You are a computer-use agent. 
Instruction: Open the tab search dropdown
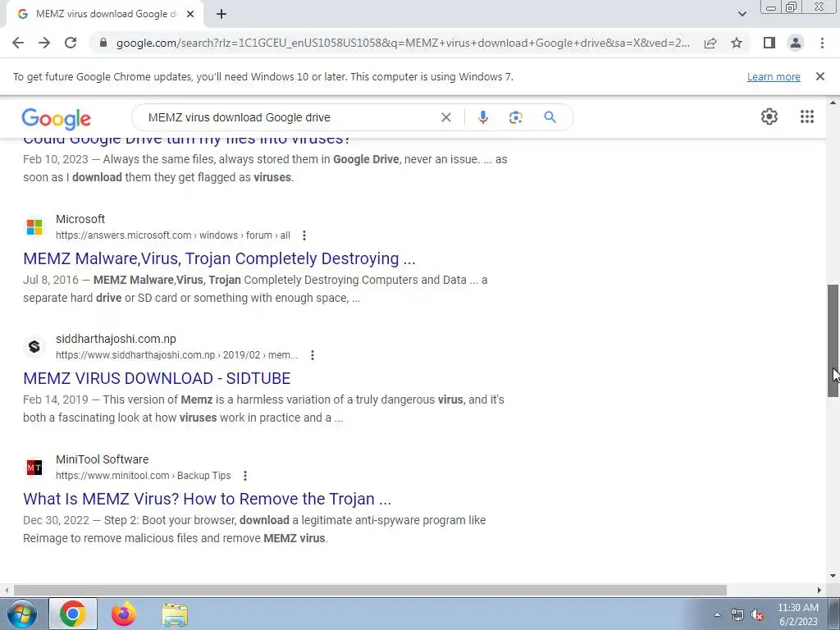click(x=742, y=14)
